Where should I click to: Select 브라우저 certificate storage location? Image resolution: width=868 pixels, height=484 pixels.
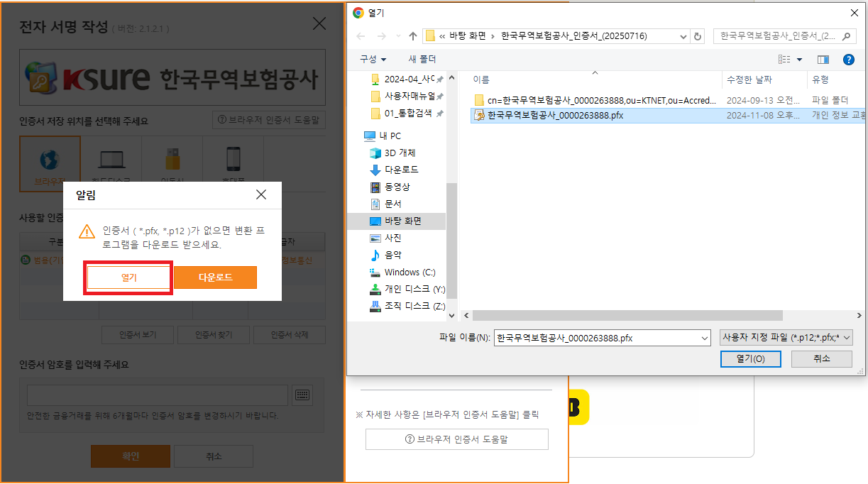click(x=50, y=165)
